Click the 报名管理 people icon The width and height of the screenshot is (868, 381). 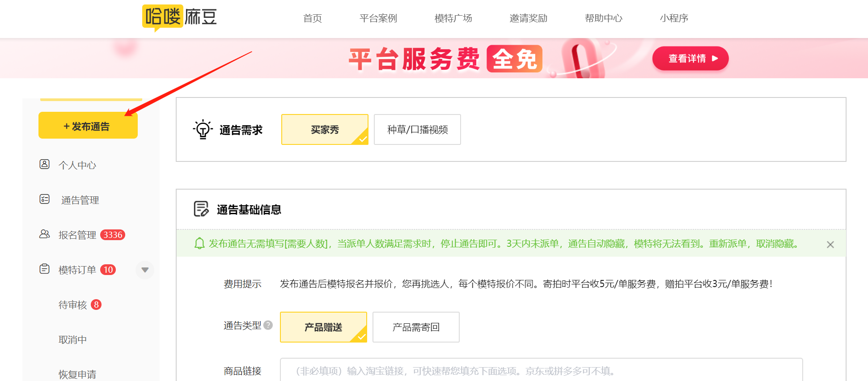[45, 234]
